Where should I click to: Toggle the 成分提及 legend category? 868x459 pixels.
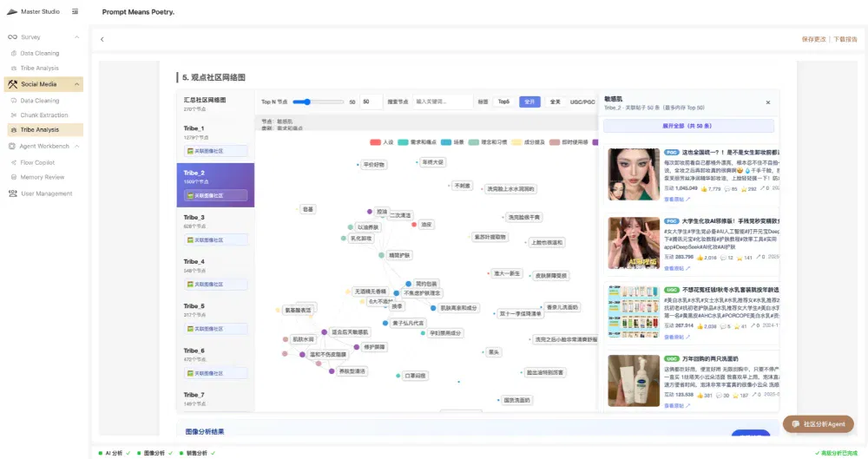[528, 142]
